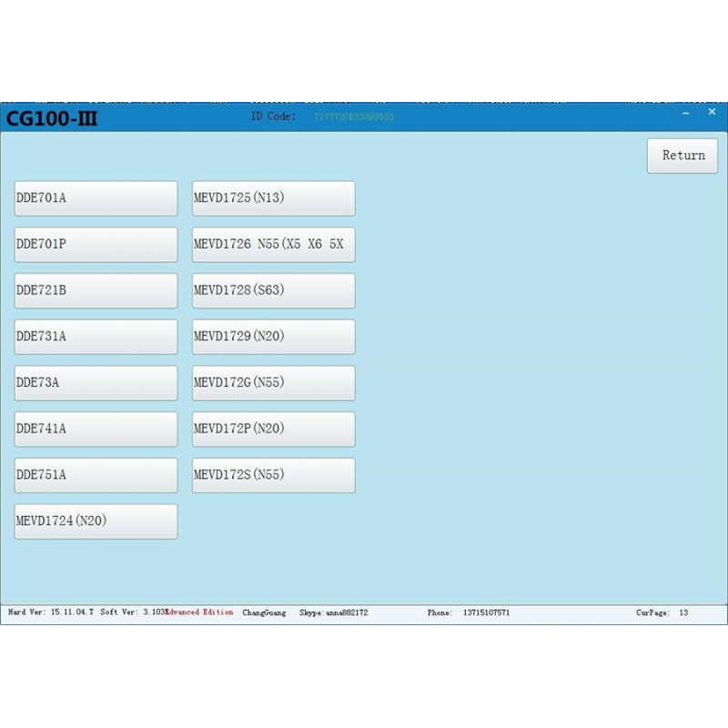Image resolution: width=728 pixels, height=728 pixels.
Task: Select DDE73A from the list
Action: point(96,383)
